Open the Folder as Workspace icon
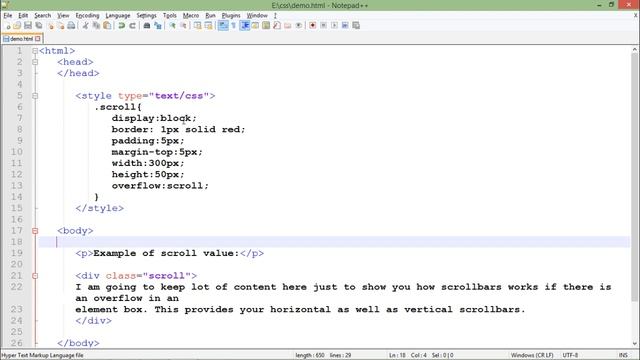Viewport: 640px width, 360px height. tap(288, 25)
